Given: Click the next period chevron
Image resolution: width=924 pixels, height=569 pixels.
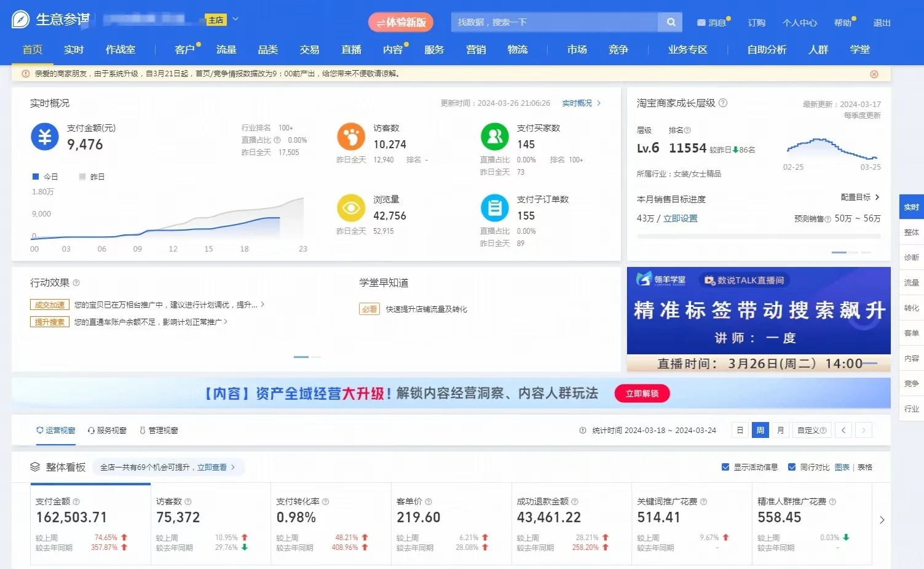Looking at the screenshot, I should [863, 430].
